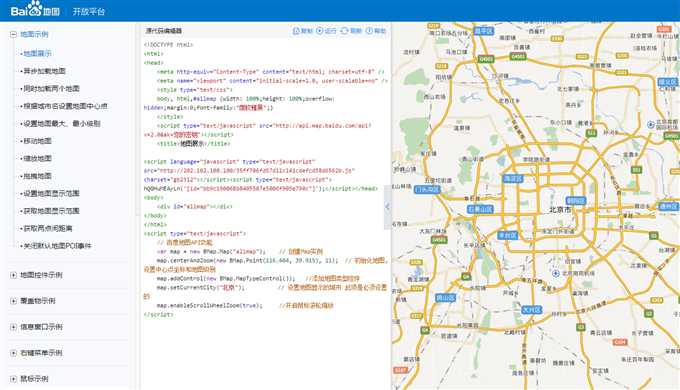680x390 pixels.
Task: Click the <!DOCTYPE html> code line
Action: tap(168, 45)
